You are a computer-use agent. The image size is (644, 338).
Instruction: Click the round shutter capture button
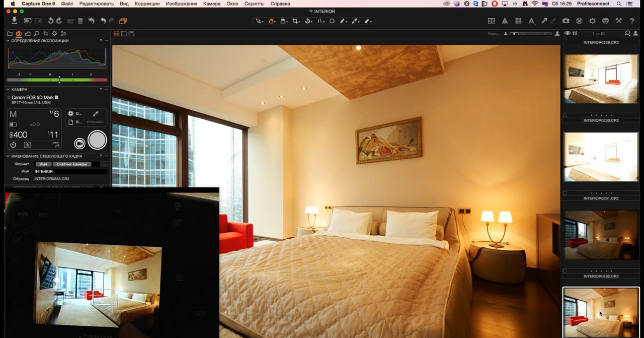coord(97,141)
